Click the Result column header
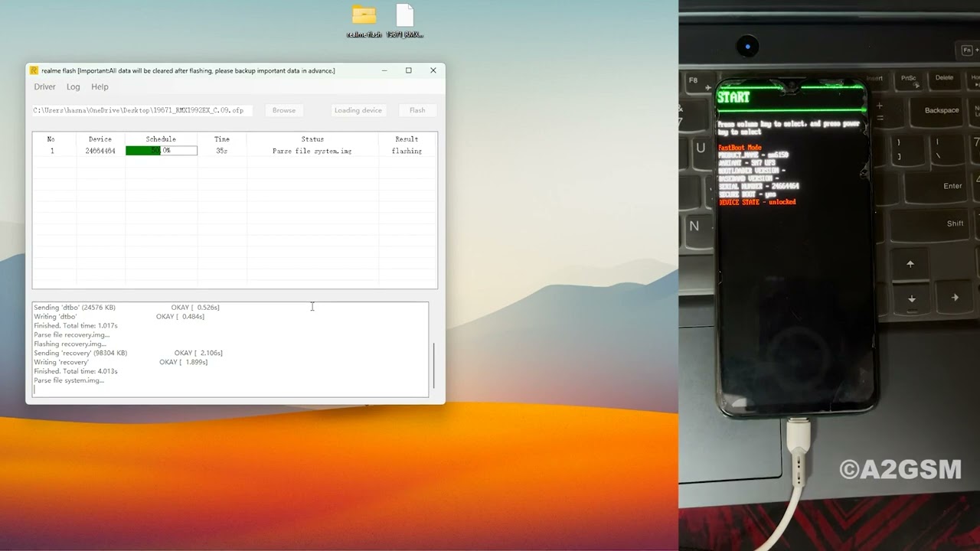This screenshot has width=980, height=551. 407,139
